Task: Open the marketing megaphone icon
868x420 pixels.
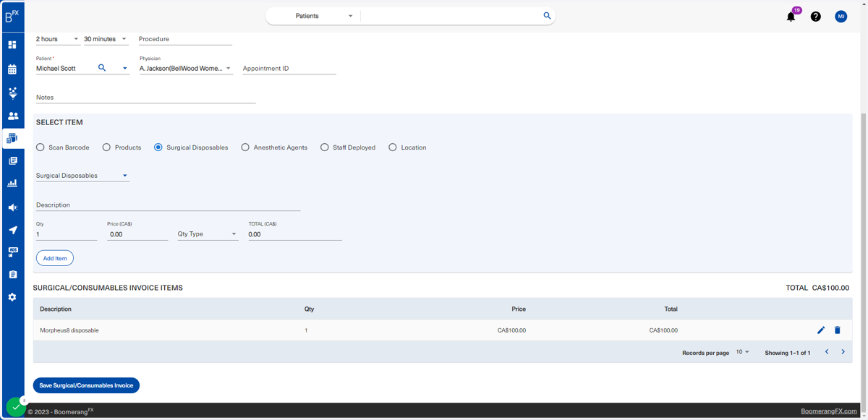Action: point(12,207)
